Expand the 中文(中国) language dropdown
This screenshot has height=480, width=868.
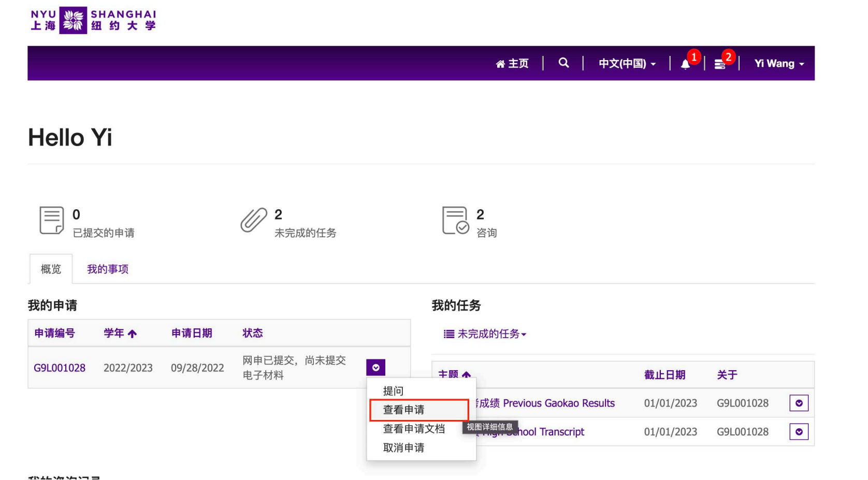click(627, 63)
